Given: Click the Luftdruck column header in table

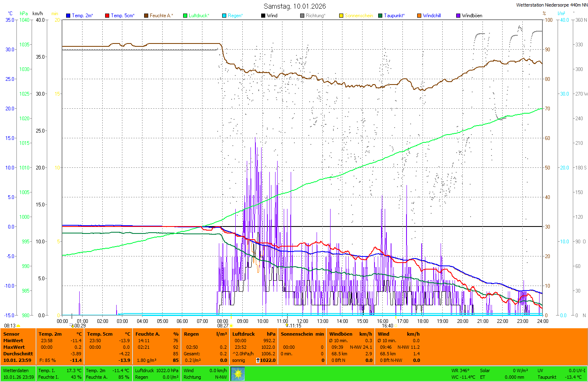Looking at the screenshot, I should point(243,334).
